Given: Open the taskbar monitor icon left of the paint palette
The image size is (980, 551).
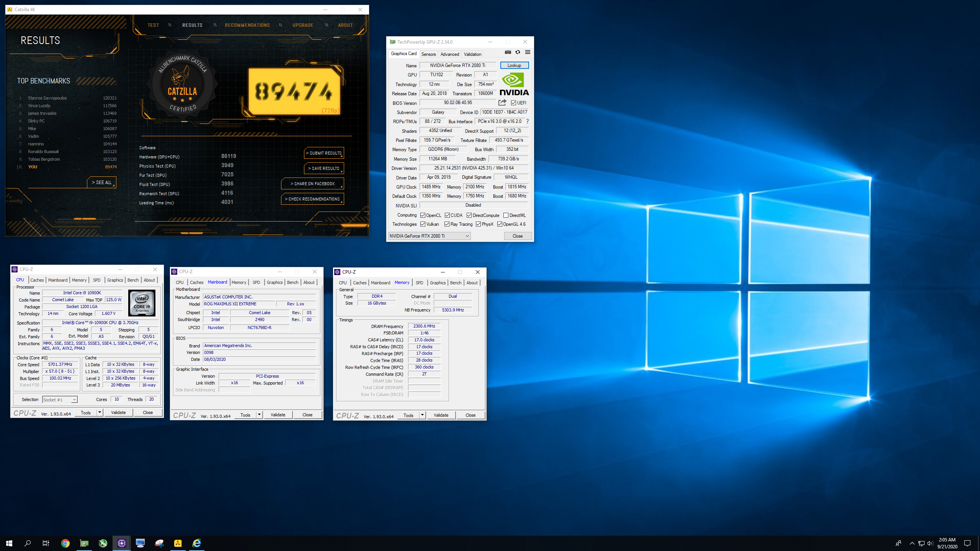Looking at the screenshot, I should [x=140, y=543].
